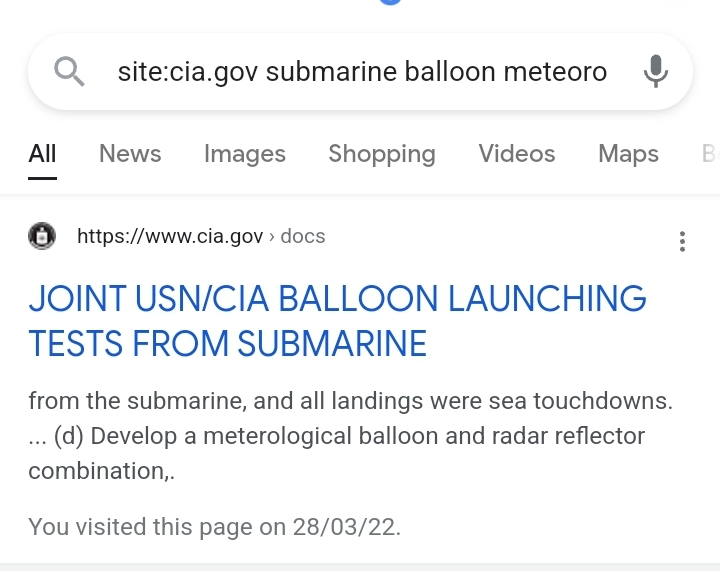Click the CIA favicon beside the URL

42,237
